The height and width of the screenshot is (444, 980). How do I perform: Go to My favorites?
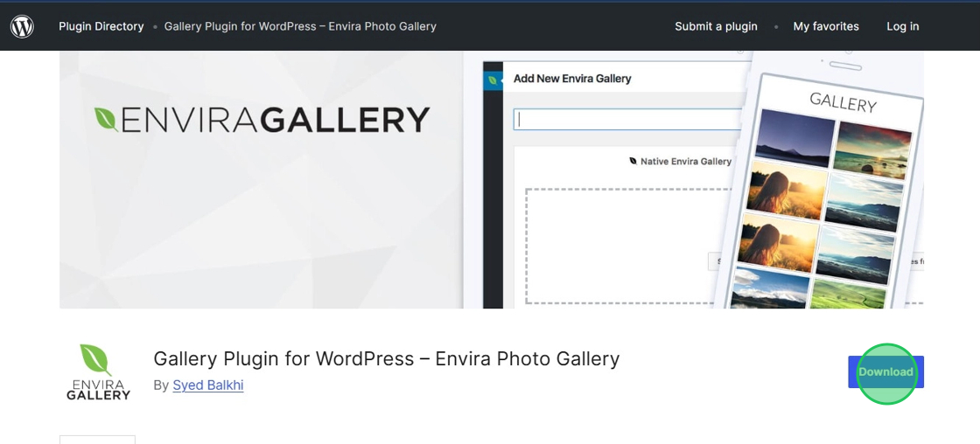pyautogui.click(x=826, y=26)
